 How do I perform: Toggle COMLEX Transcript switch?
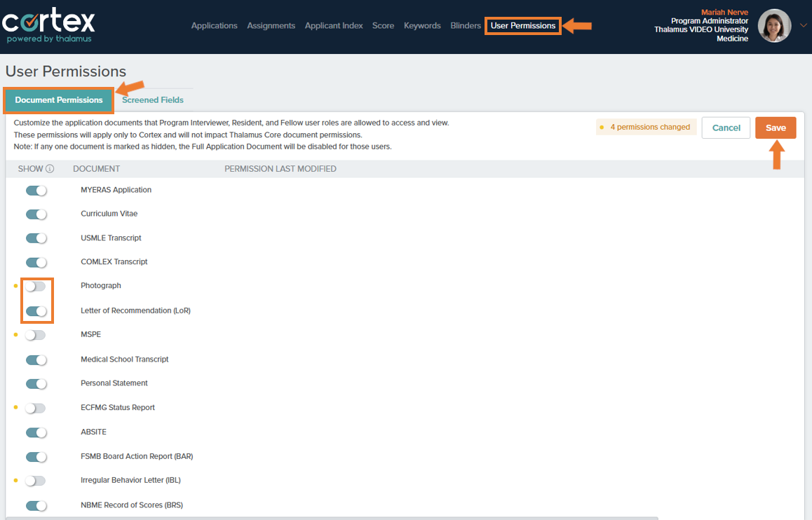pyautogui.click(x=36, y=262)
